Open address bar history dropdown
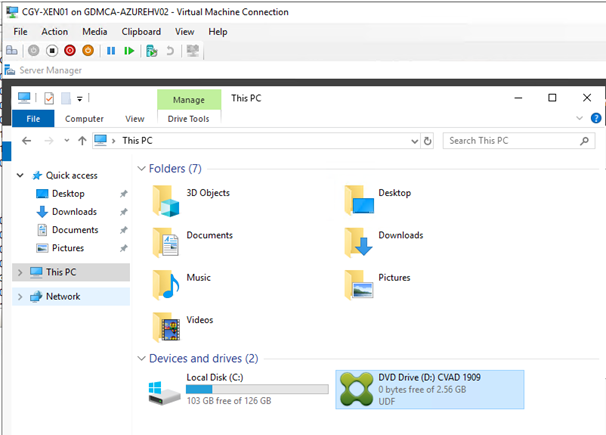 [x=415, y=141]
